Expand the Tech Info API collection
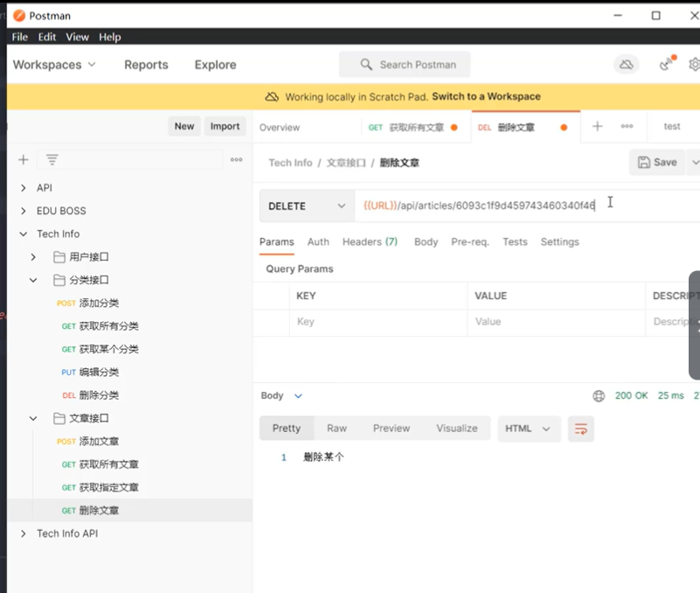The image size is (700, 593). (x=24, y=534)
